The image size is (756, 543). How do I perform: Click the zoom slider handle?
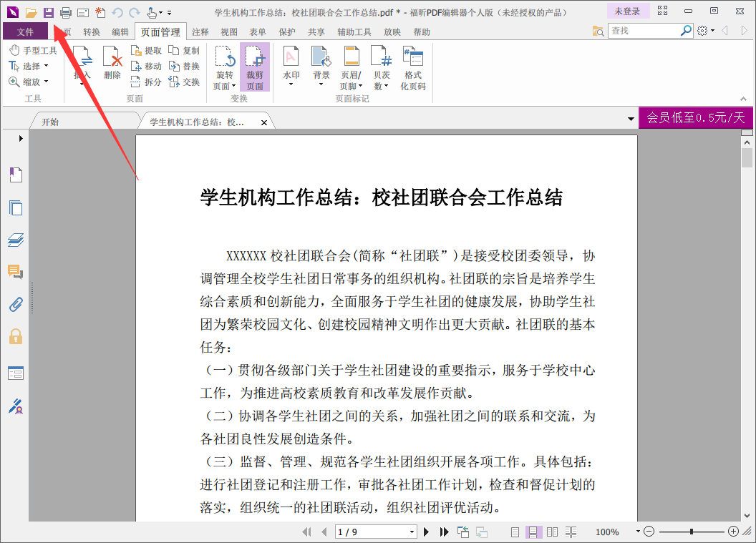coord(692,532)
